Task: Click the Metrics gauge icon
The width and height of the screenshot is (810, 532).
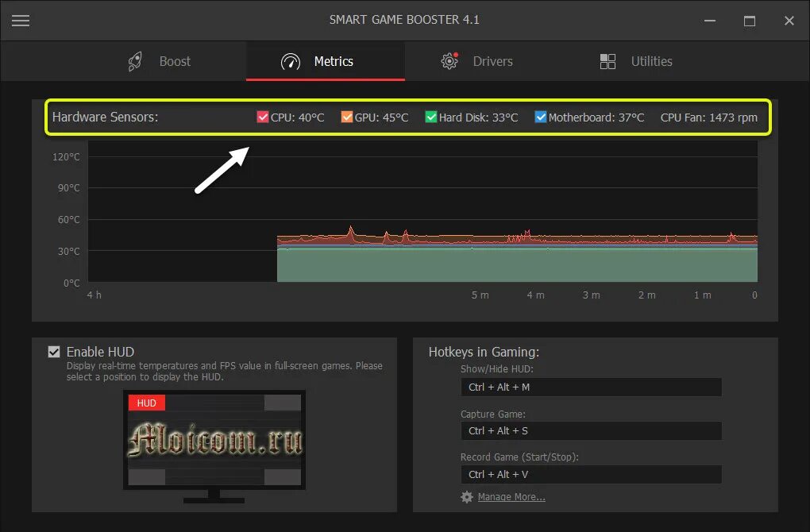Action: coord(291,61)
